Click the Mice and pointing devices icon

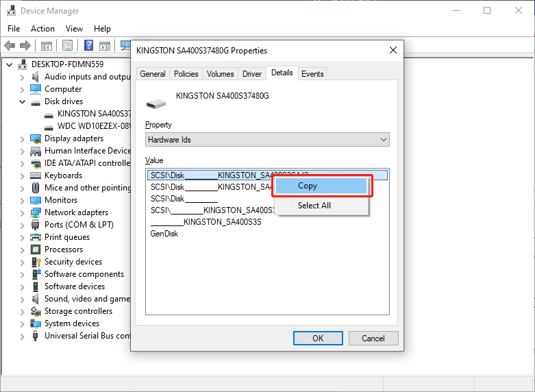click(x=35, y=188)
